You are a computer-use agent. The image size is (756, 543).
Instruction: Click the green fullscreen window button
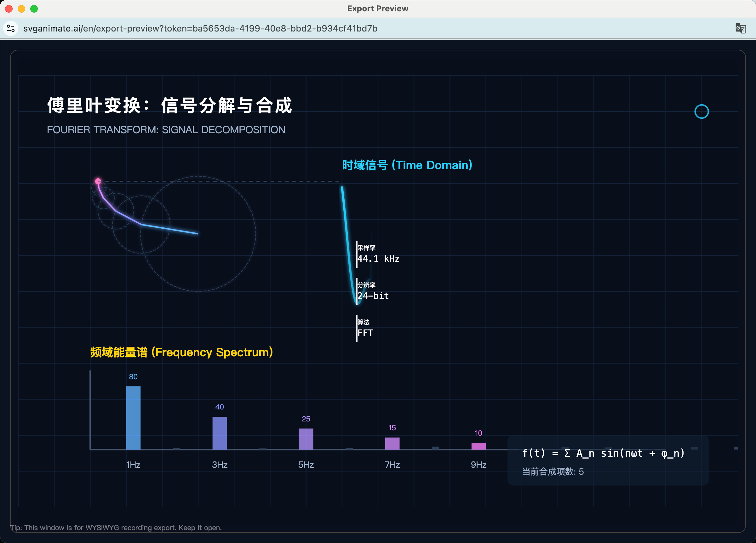click(34, 9)
